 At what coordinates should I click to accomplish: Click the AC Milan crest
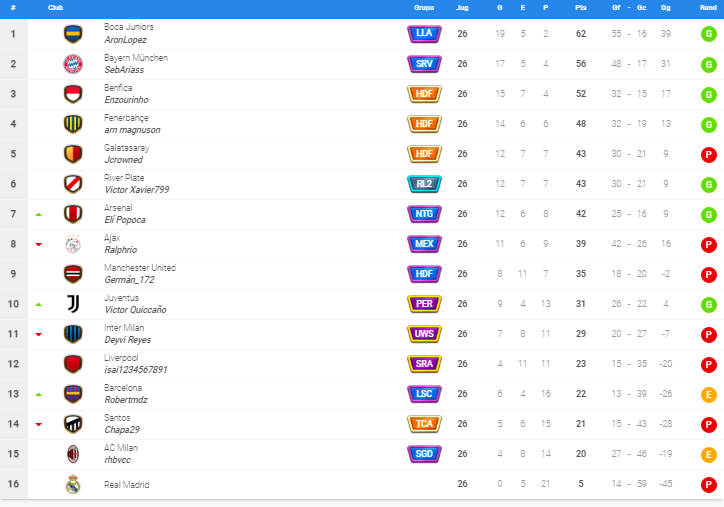[73, 454]
